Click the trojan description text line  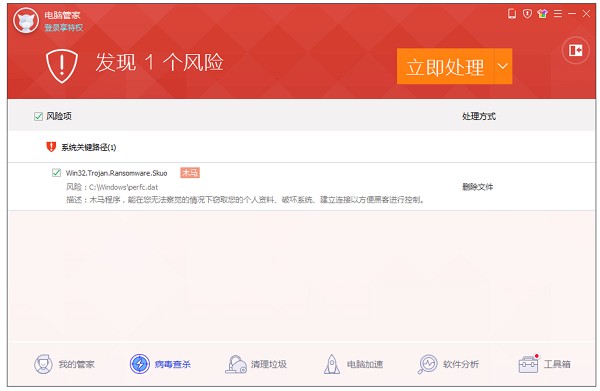point(245,199)
